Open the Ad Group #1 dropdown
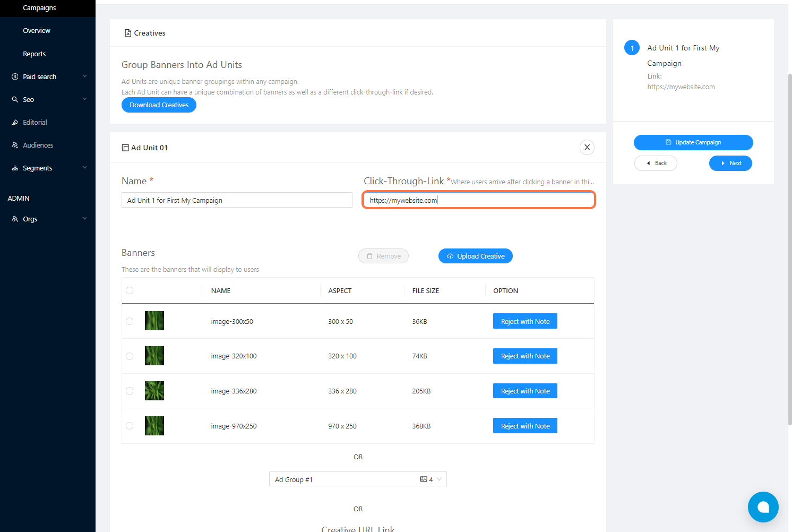This screenshot has height=532, width=792. click(358, 479)
